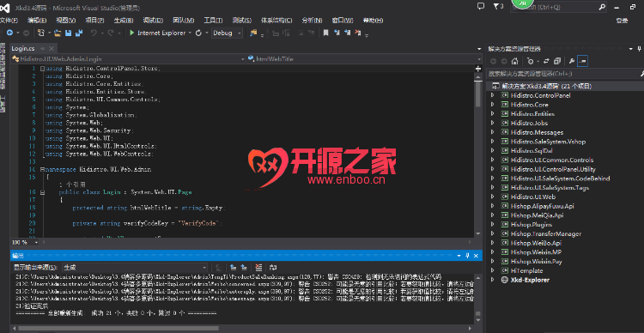Viewport: 644px width, 333px height.
Task: Toggle the bookmark icon in the toolbar
Action: pos(325,33)
